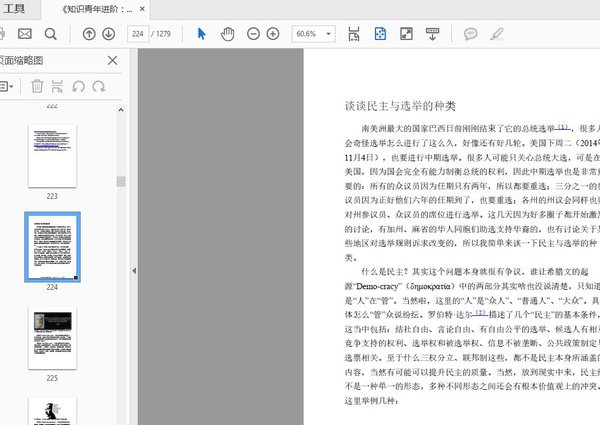This screenshot has height=425, width=600.
Task: Enter full screen mode icon
Action: tap(406, 34)
